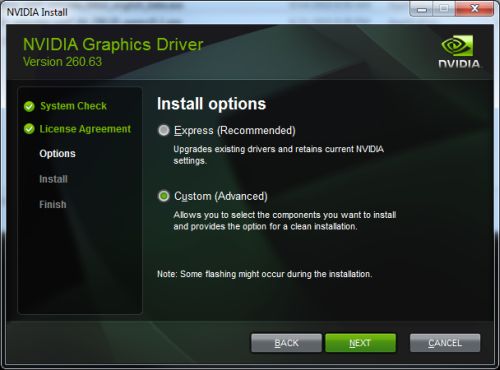Viewport: 500px width, 370px height.
Task: Minimize the NVIDIA Install window
Action: tap(421, 9)
